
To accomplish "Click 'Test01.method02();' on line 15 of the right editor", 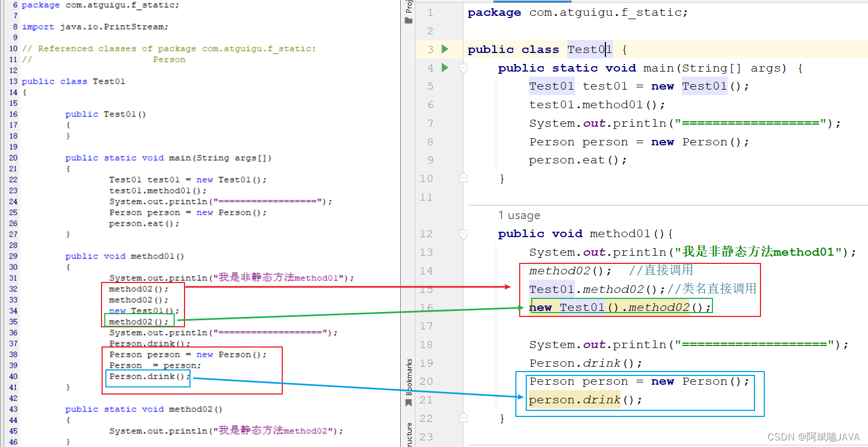I will pyautogui.click(x=597, y=289).
